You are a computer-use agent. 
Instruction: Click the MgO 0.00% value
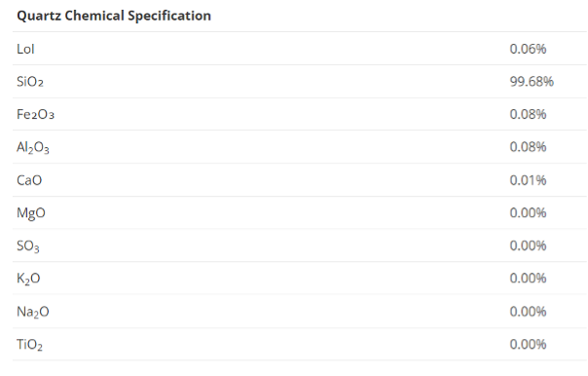click(x=528, y=212)
